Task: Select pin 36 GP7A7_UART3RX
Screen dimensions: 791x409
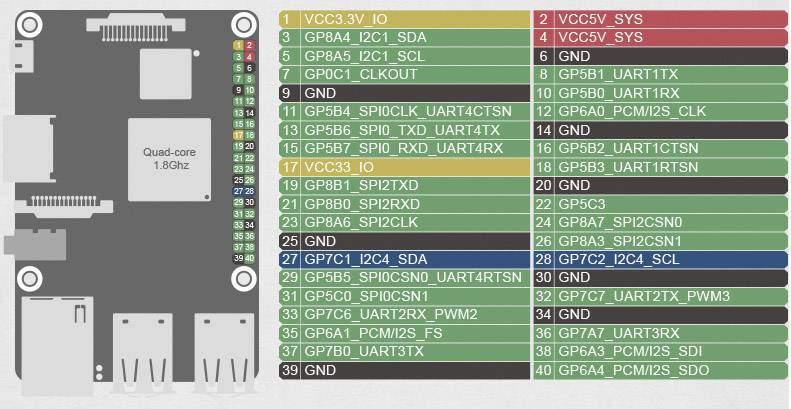Action: (x=659, y=333)
